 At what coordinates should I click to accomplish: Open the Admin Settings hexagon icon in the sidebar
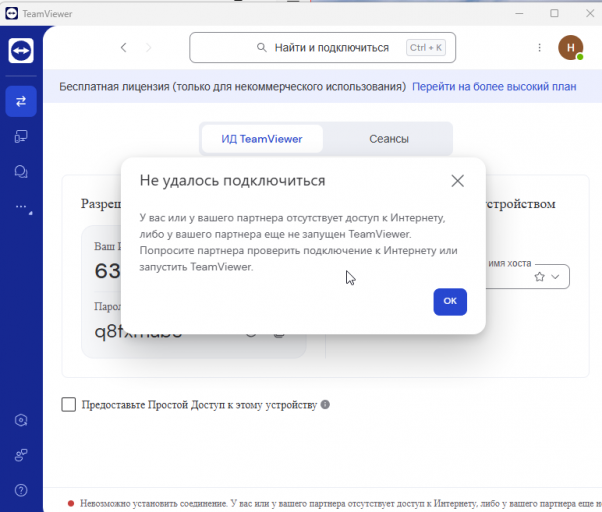[21, 420]
